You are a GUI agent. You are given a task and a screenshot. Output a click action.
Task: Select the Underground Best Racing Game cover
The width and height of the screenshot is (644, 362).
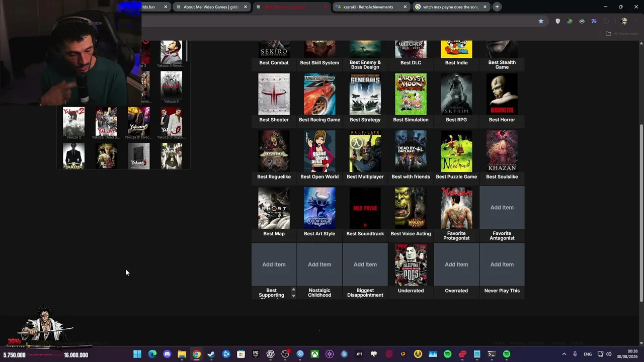[319, 94]
